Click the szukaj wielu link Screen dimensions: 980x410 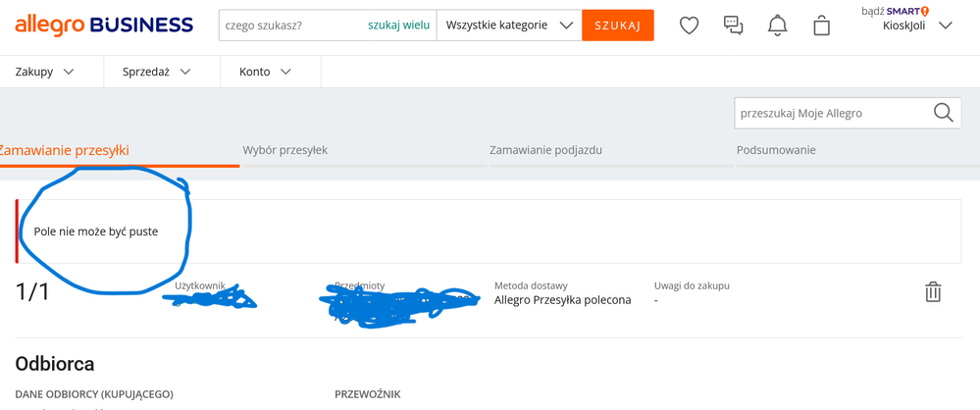click(398, 26)
